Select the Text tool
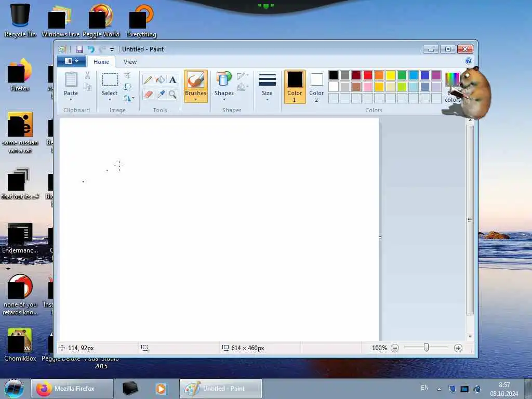 click(x=172, y=79)
